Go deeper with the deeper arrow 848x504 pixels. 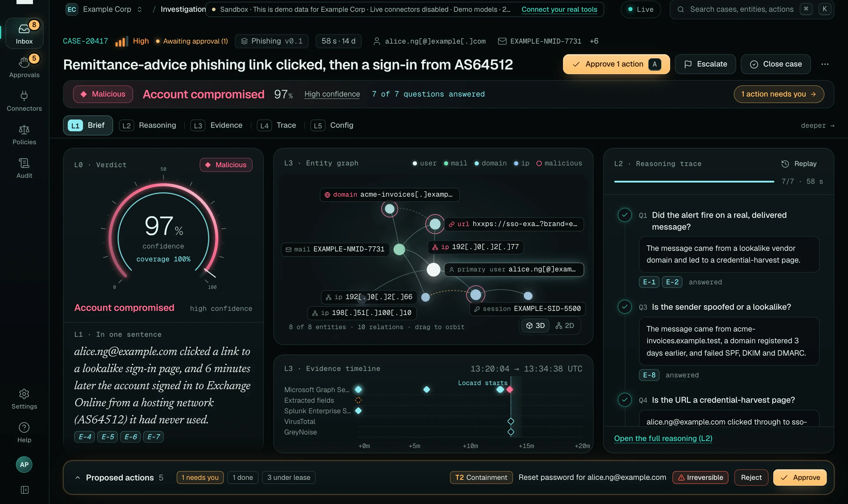(817, 125)
